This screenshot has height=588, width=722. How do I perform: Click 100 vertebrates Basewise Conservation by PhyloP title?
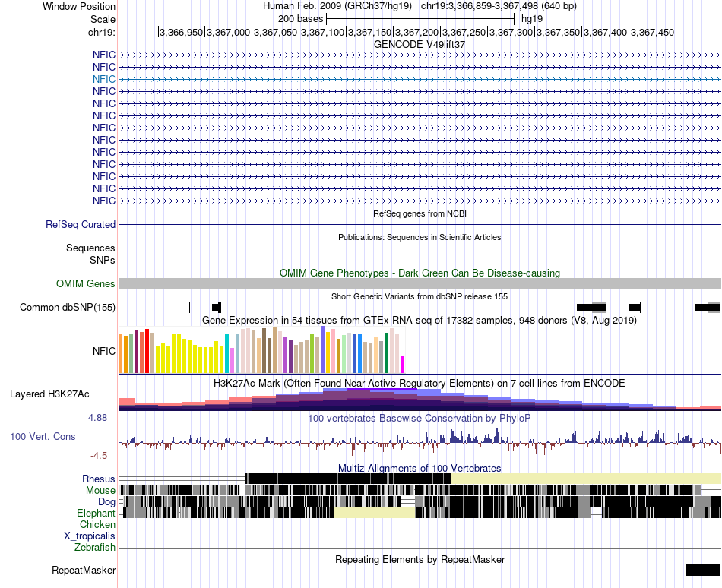tap(420, 419)
